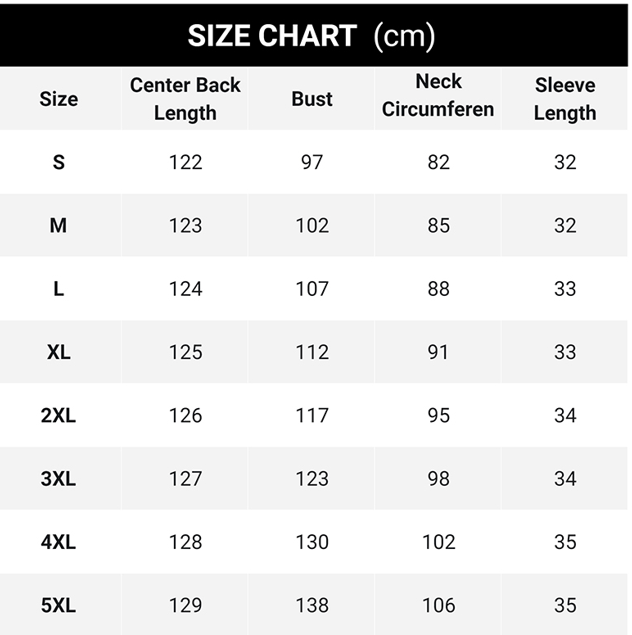
Task: Click the L size row label
Action: [58, 289]
